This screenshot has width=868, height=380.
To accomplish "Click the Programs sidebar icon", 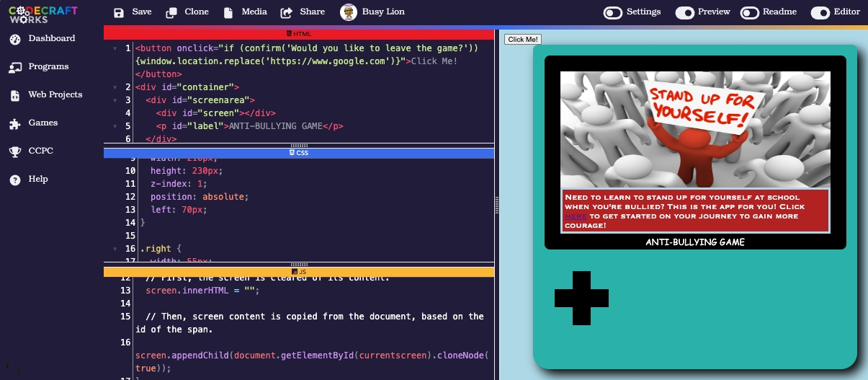I will coord(15,67).
